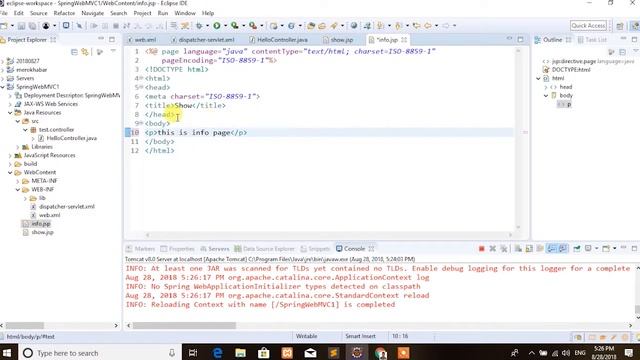Open Microsoft Store from the taskbar
The width and height of the screenshot is (640, 360).
pyautogui.click(x=264, y=353)
